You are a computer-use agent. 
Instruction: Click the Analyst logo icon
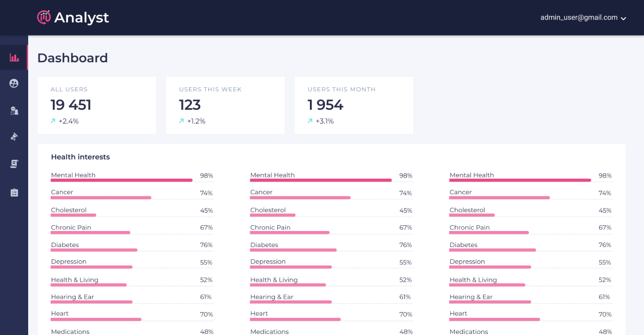click(x=44, y=18)
